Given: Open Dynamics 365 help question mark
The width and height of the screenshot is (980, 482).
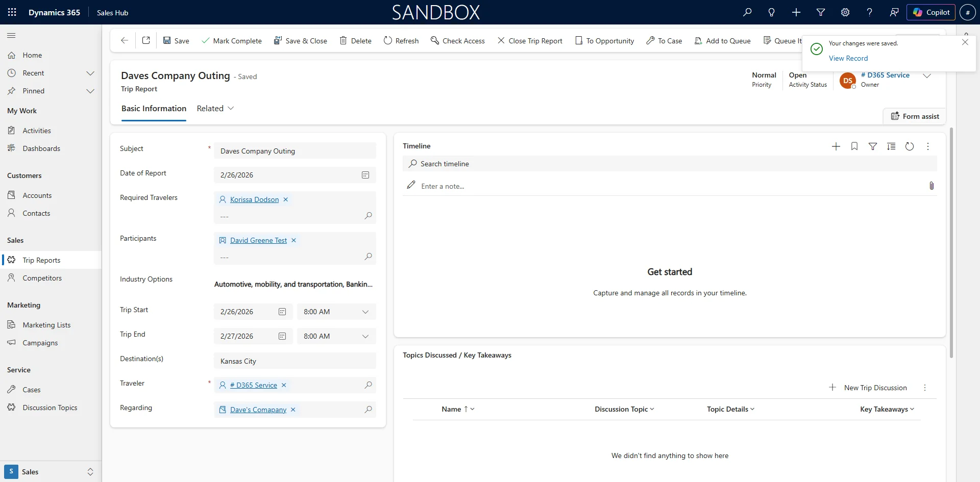Looking at the screenshot, I should click(870, 12).
